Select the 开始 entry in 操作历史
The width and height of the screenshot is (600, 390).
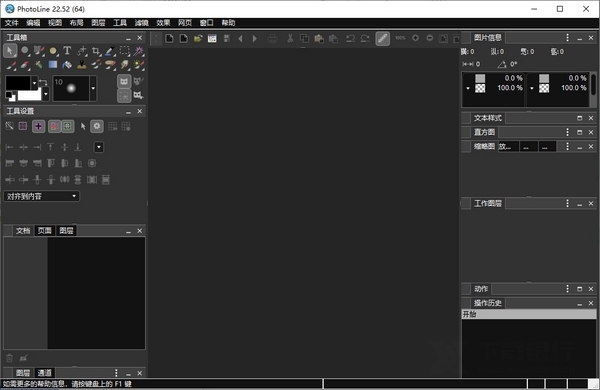(529, 314)
